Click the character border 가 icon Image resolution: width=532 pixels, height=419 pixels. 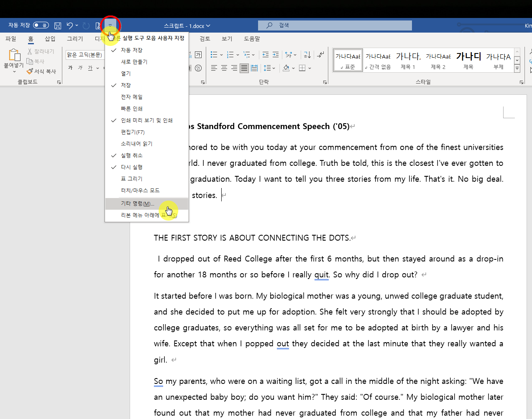198,55
